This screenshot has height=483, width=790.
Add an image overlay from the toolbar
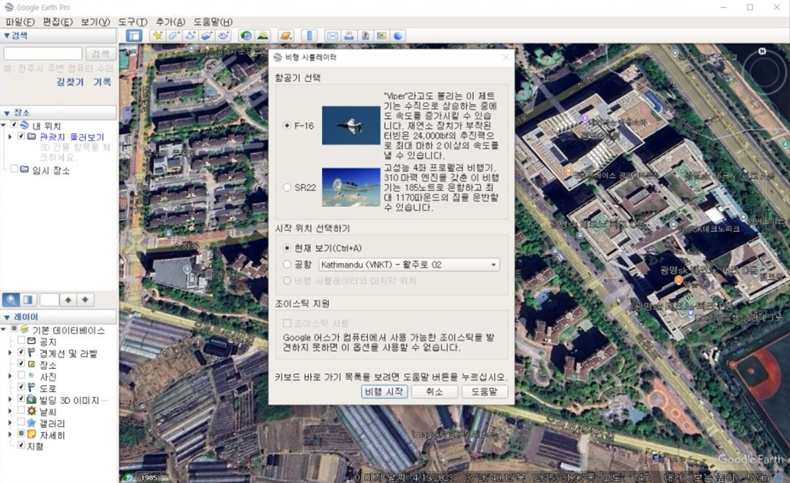[x=207, y=35]
